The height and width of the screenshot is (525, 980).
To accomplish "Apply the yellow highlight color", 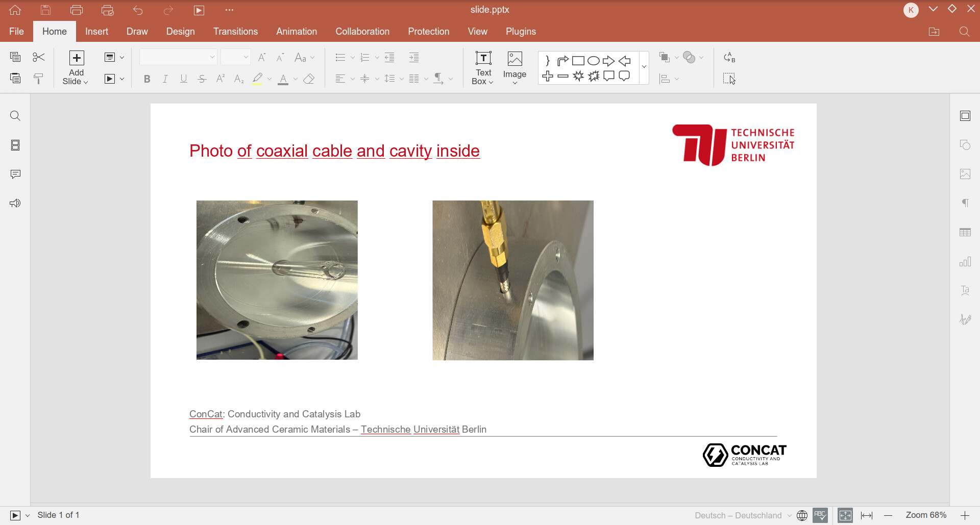I will [x=257, y=79].
